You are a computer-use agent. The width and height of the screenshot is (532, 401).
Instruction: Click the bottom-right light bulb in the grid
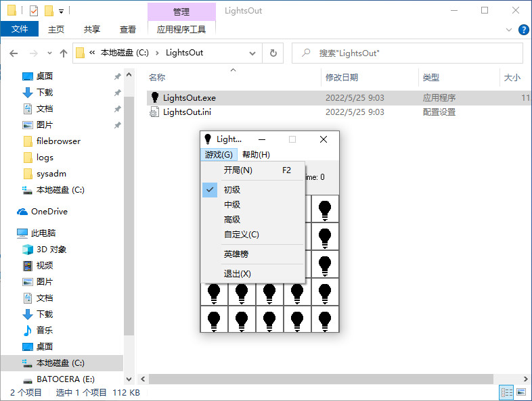pyautogui.click(x=325, y=319)
